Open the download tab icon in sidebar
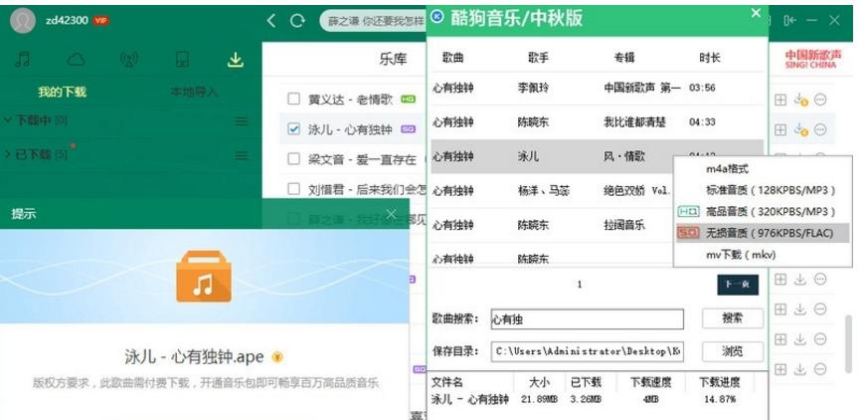The height and width of the screenshot is (420, 868). click(x=236, y=60)
